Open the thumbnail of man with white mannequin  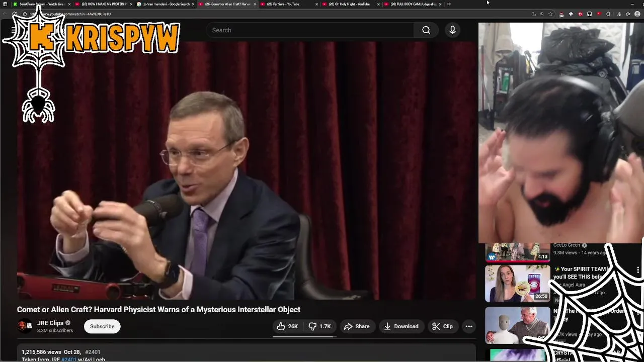pos(517,324)
